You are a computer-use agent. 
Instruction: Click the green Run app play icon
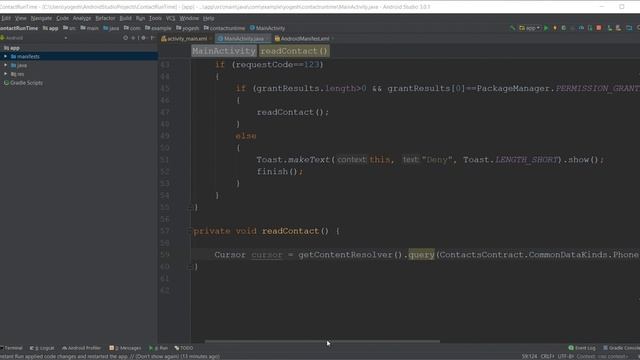pos(546,28)
